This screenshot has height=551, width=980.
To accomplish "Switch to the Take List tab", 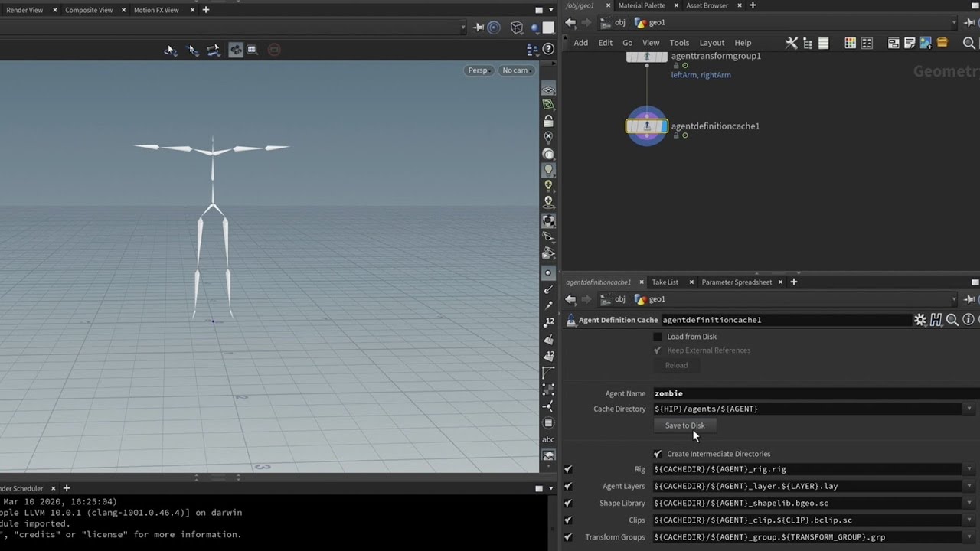I will [665, 282].
